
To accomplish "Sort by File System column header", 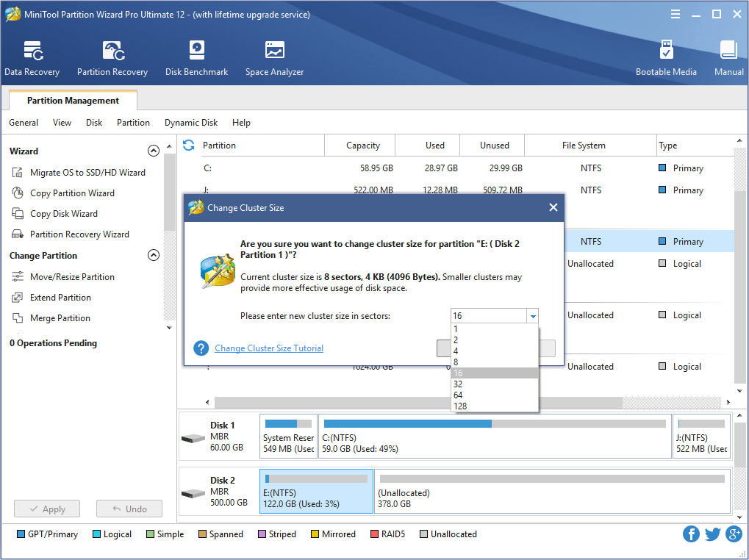I will click(x=591, y=145).
